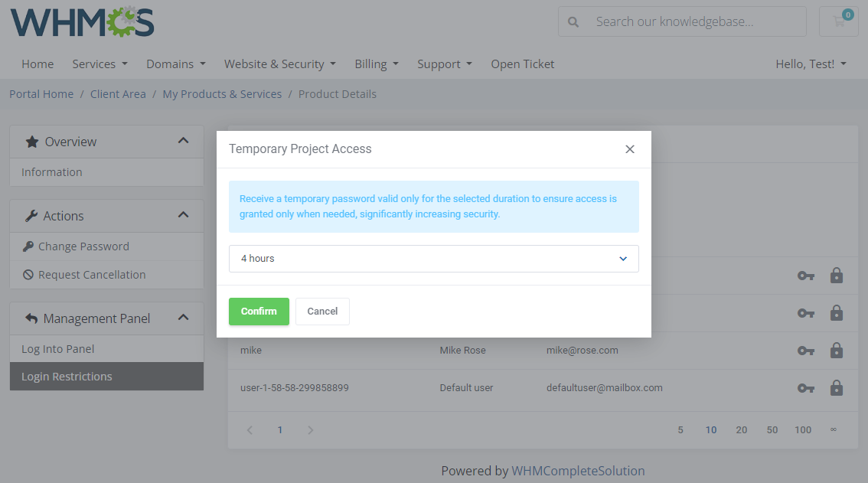Screen dimensions: 868x483
Task: Select 100 results per page in pagination
Action: pyautogui.click(x=803, y=429)
